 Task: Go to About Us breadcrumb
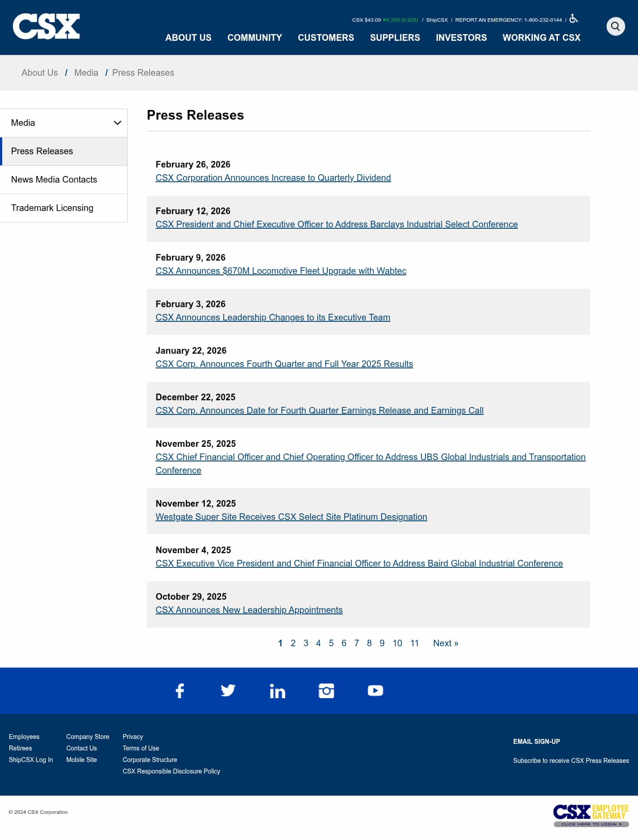[x=40, y=73]
